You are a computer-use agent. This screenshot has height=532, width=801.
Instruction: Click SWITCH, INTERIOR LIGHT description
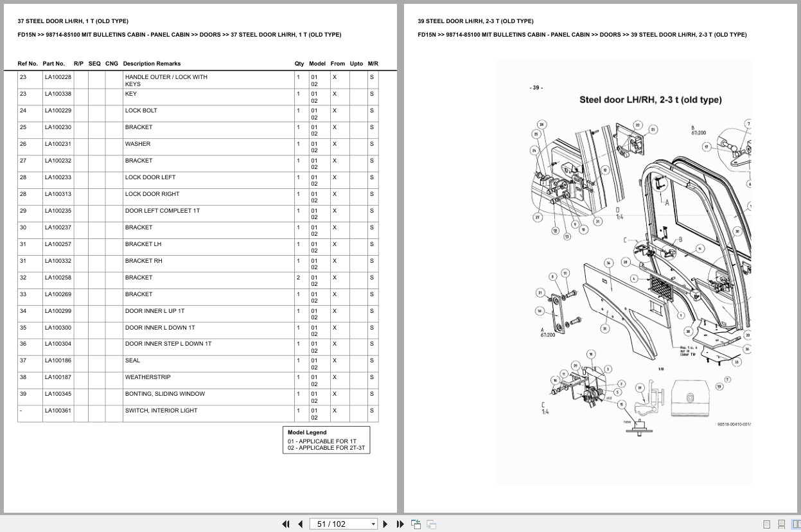point(161,411)
